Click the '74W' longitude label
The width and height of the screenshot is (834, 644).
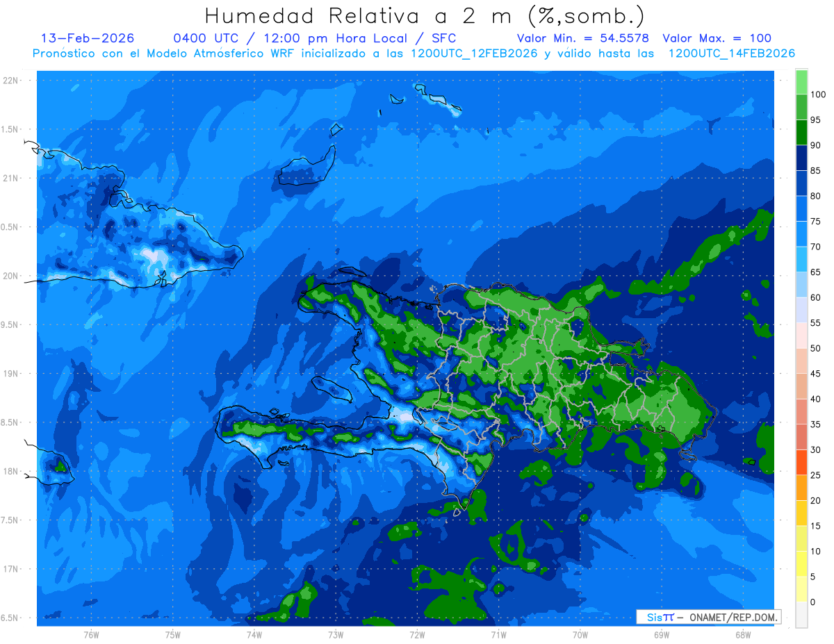click(254, 634)
